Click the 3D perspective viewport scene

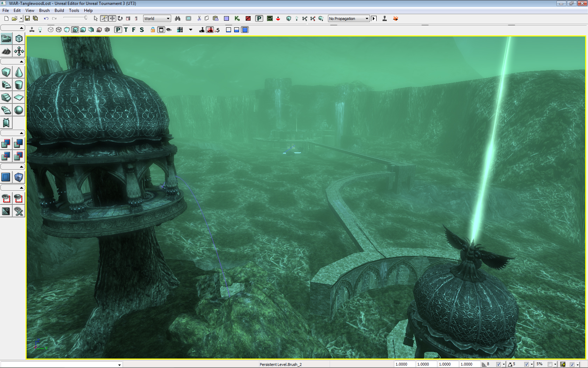coord(306,197)
